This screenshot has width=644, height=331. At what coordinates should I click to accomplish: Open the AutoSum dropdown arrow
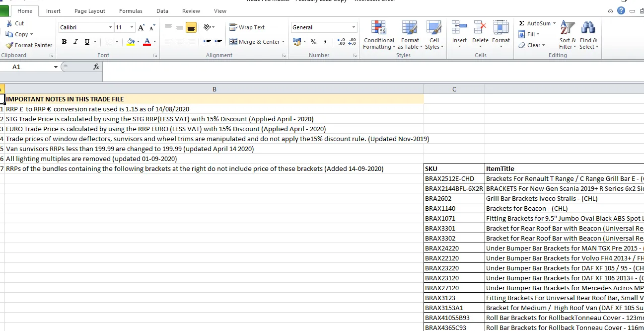point(554,23)
